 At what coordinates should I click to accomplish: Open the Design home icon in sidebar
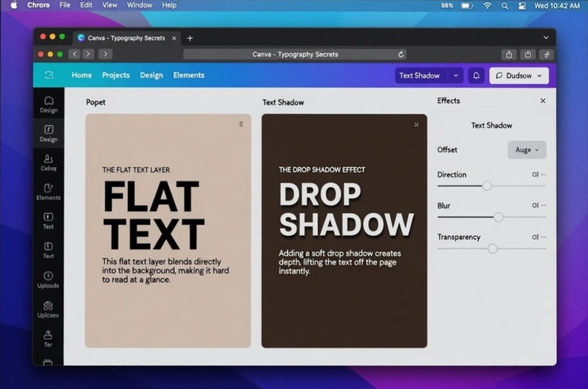coord(48,104)
